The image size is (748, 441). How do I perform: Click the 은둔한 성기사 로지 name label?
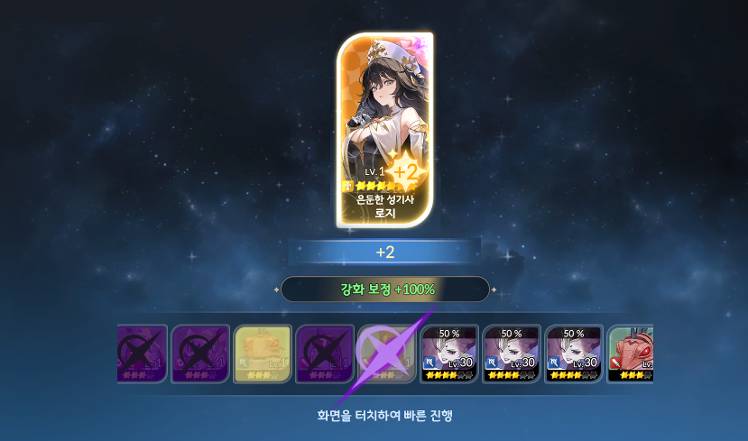(x=385, y=205)
